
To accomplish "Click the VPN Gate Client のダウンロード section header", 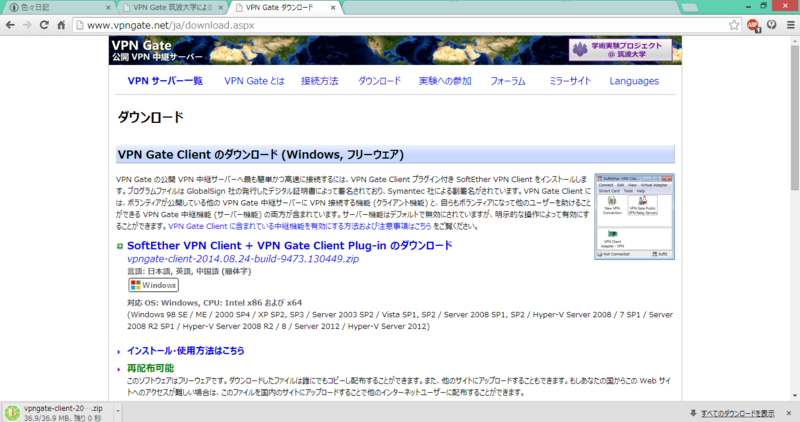I will [x=395, y=155].
